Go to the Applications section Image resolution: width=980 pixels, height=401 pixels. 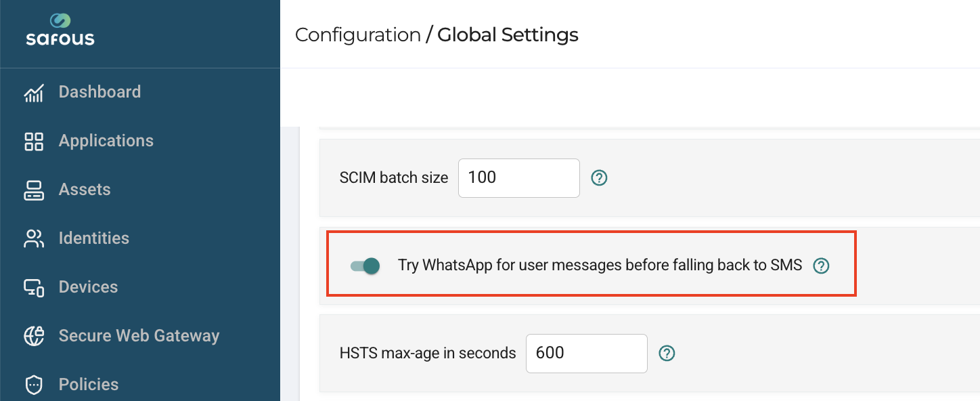tap(106, 141)
